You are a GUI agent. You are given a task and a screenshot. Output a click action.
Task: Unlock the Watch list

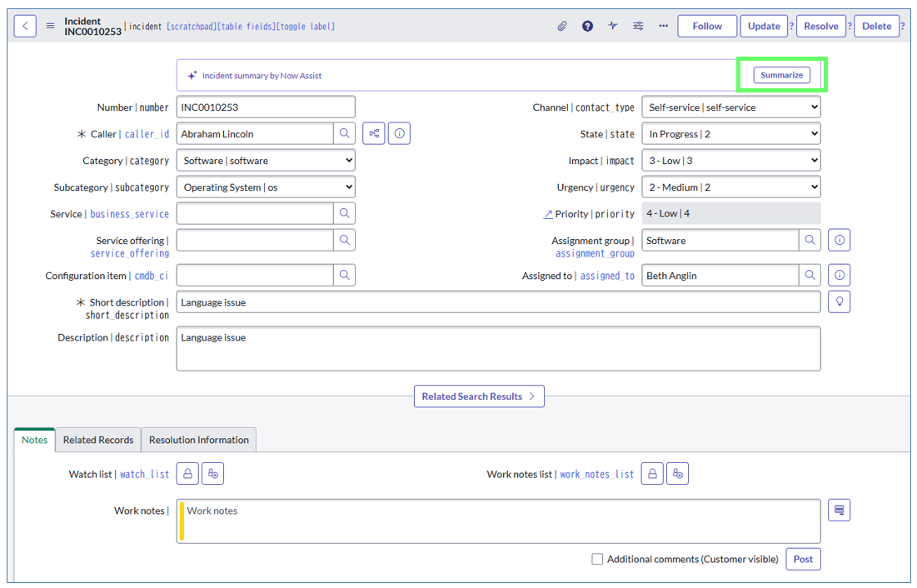pos(187,473)
